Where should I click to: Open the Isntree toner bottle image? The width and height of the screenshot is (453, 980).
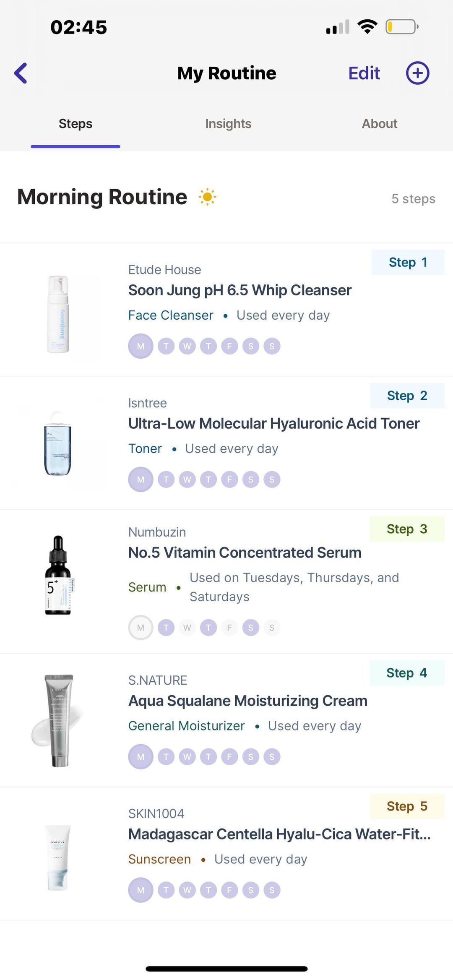(58, 444)
